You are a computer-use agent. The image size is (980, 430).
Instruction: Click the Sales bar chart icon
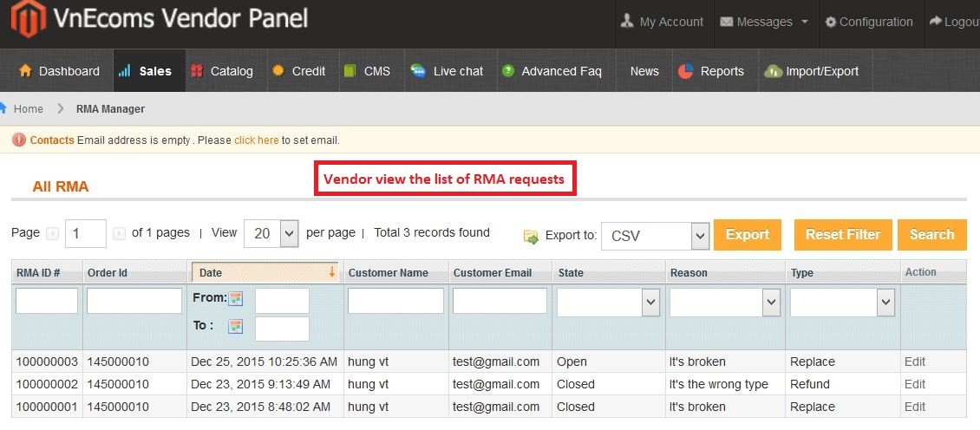[124, 70]
